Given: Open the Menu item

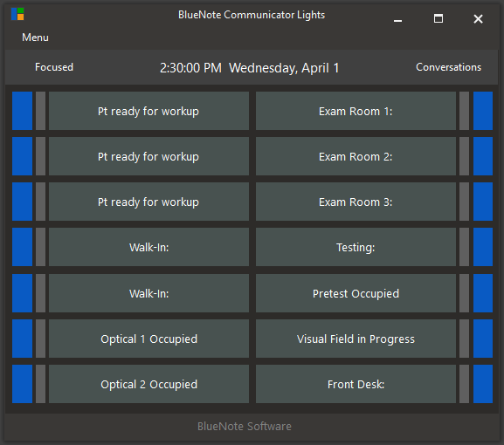Looking at the screenshot, I should 35,38.
